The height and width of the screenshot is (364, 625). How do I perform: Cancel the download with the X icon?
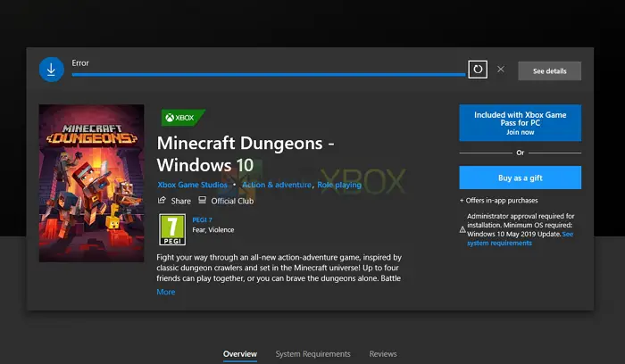pyautogui.click(x=501, y=70)
